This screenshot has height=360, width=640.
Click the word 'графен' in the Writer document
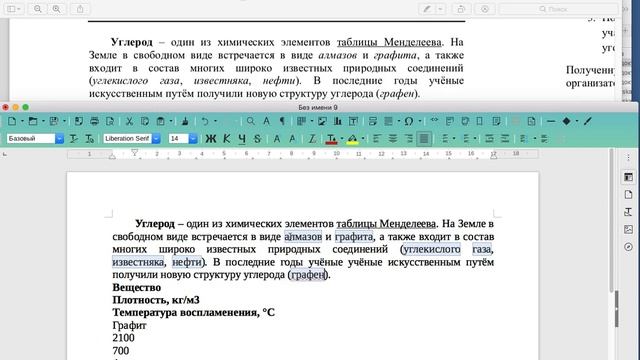tap(308, 275)
